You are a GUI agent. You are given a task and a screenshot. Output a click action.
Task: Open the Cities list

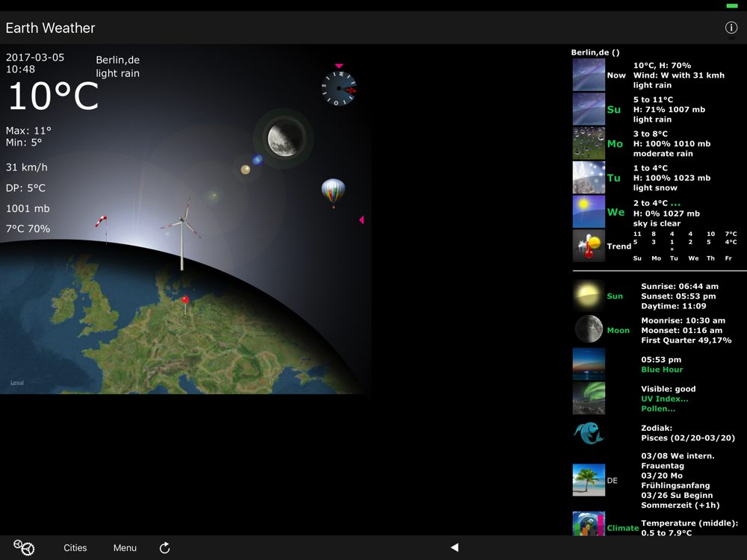pyautogui.click(x=75, y=548)
